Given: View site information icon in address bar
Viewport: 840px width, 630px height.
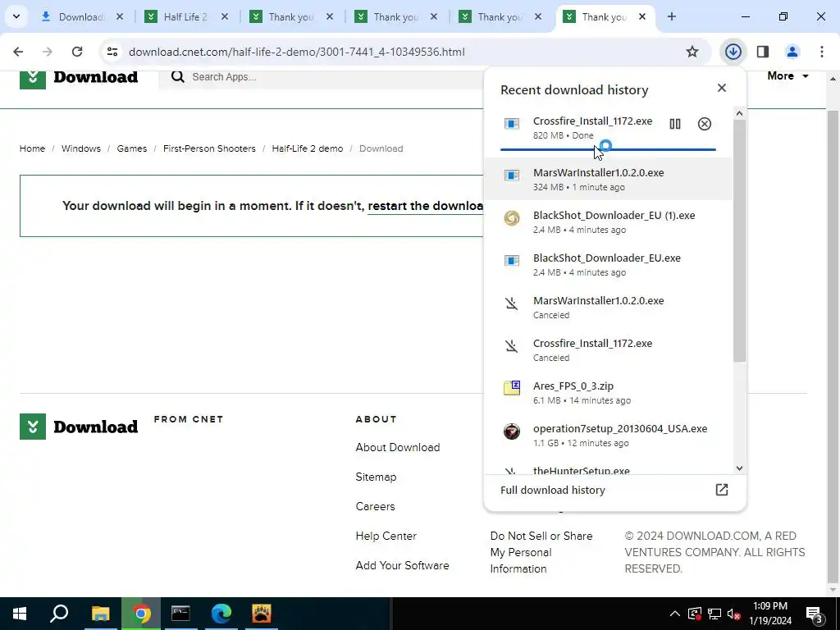Looking at the screenshot, I should [112, 52].
